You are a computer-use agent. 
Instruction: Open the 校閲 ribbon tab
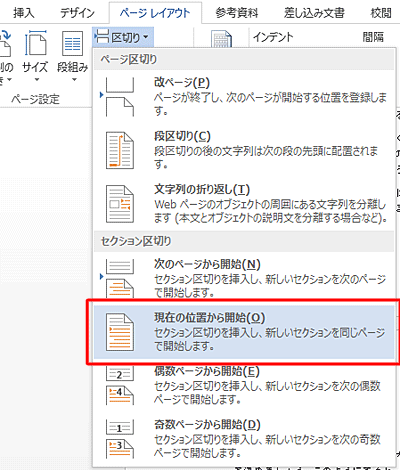tap(381, 13)
